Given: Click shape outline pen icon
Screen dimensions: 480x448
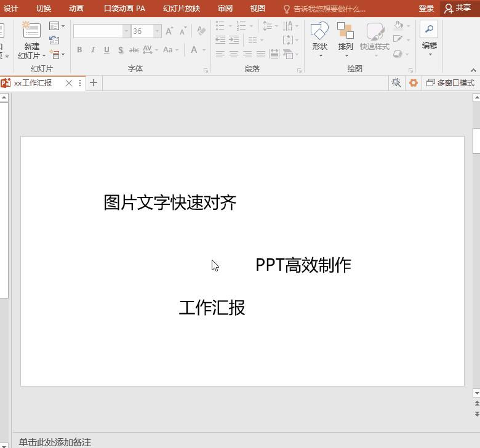Looking at the screenshot, I should click(x=398, y=39).
